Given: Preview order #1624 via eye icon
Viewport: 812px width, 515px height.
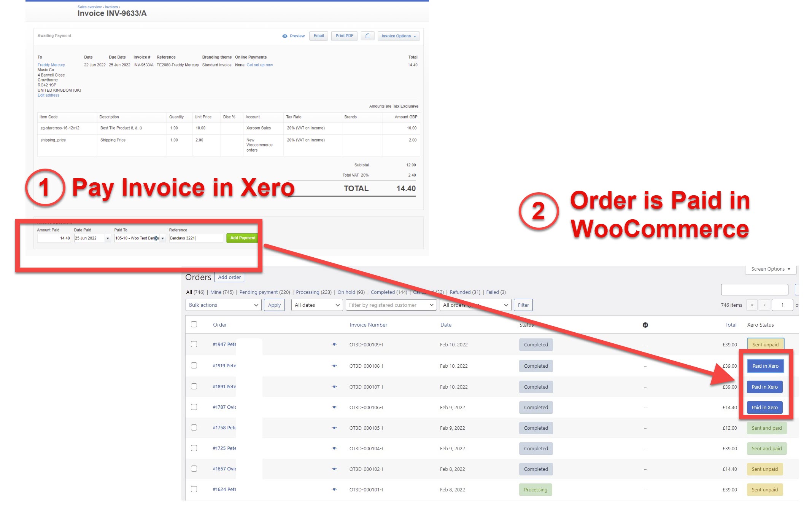Looking at the screenshot, I should (334, 489).
